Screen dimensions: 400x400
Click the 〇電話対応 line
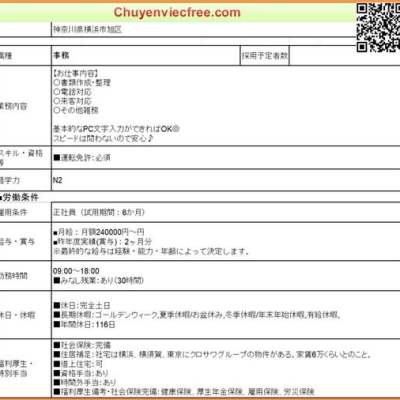click(72, 92)
